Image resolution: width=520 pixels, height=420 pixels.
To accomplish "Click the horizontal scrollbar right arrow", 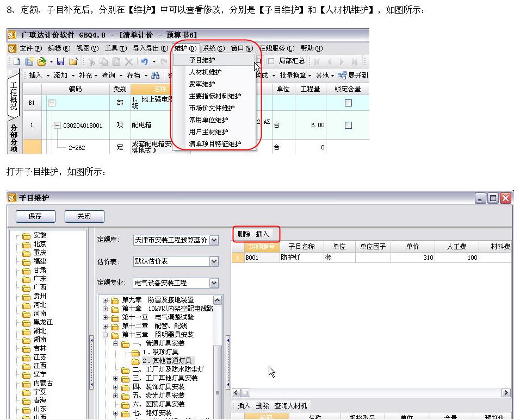I will 506,393.
